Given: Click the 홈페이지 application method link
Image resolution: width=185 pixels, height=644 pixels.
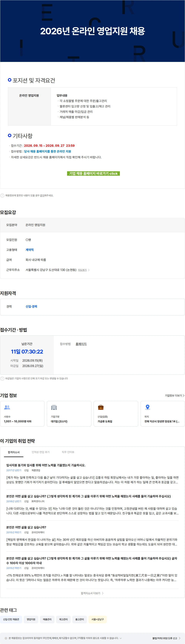Looking at the screenshot, I should 81,344.
